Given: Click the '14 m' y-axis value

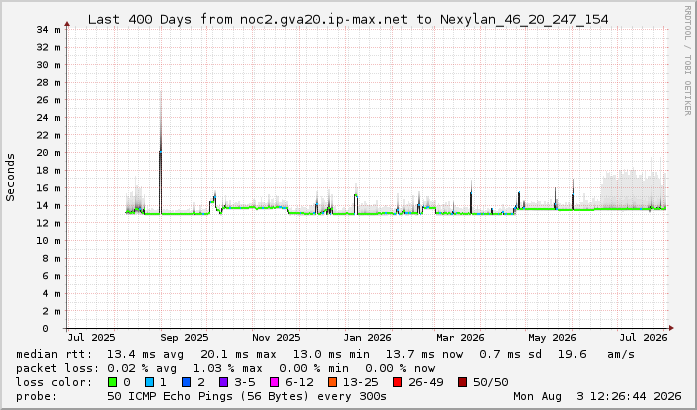Looking at the screenshot, I should pyautogui.click(x=48, y=206).
